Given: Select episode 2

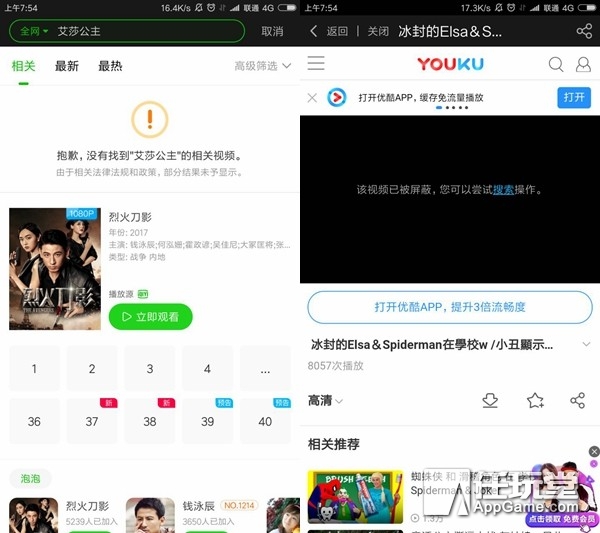Looking at the screenshot, I should coord(92,368).
